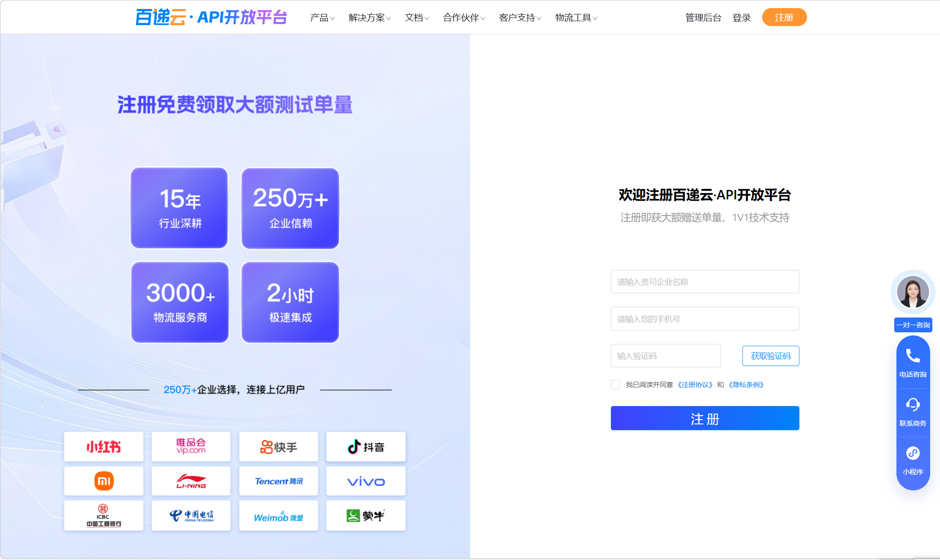This screenshot has width=940, height=560.
Task: Open the 客户支持 menu
Action: [520, 18]
